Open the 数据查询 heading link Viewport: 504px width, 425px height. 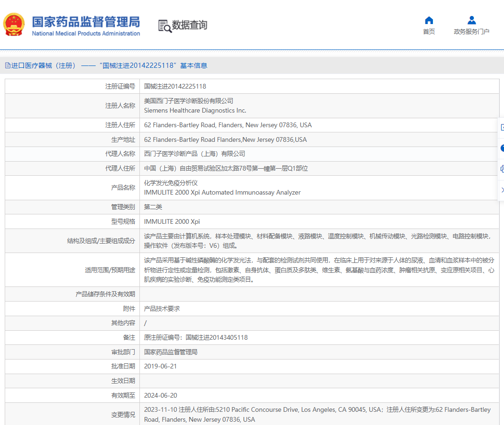[190, 25]
